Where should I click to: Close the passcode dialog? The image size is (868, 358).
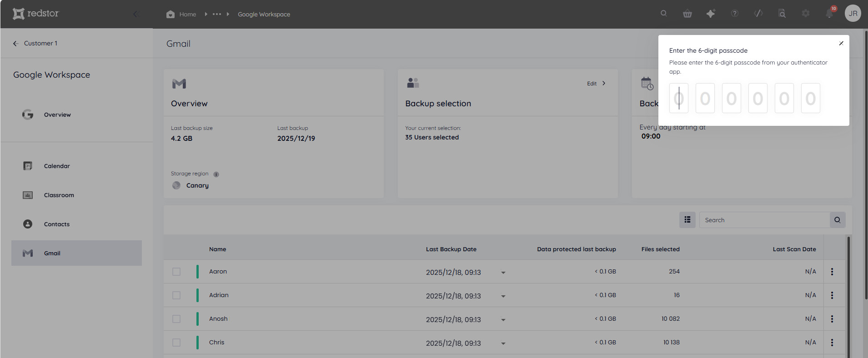pos(841,43)
